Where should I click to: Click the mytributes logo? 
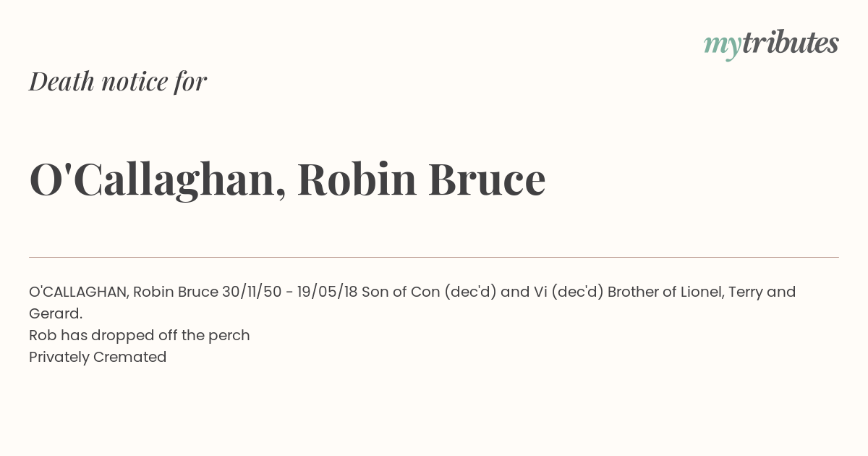pos(771,44)
